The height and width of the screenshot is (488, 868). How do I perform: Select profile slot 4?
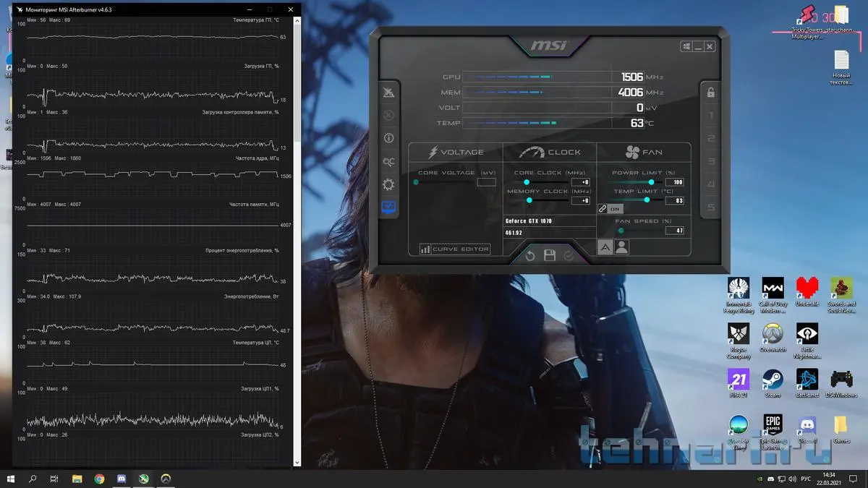point(710,185)
